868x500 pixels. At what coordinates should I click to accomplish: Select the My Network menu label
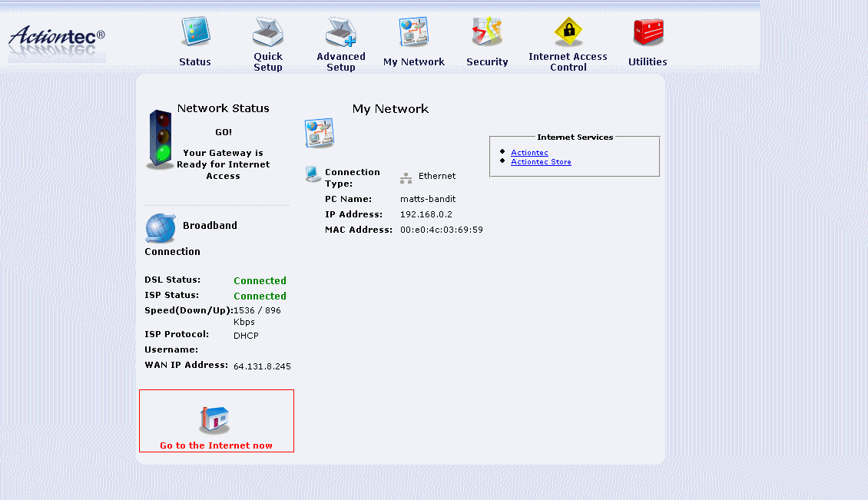point(414,62)
